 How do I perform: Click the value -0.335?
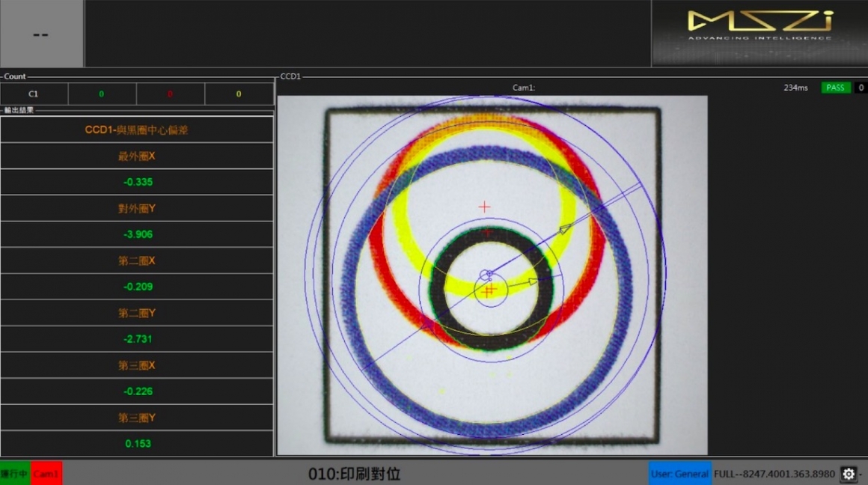tap(137, 182)
